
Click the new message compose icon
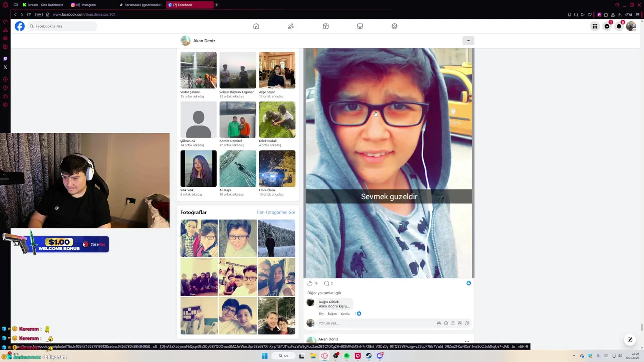pos(630,340)
